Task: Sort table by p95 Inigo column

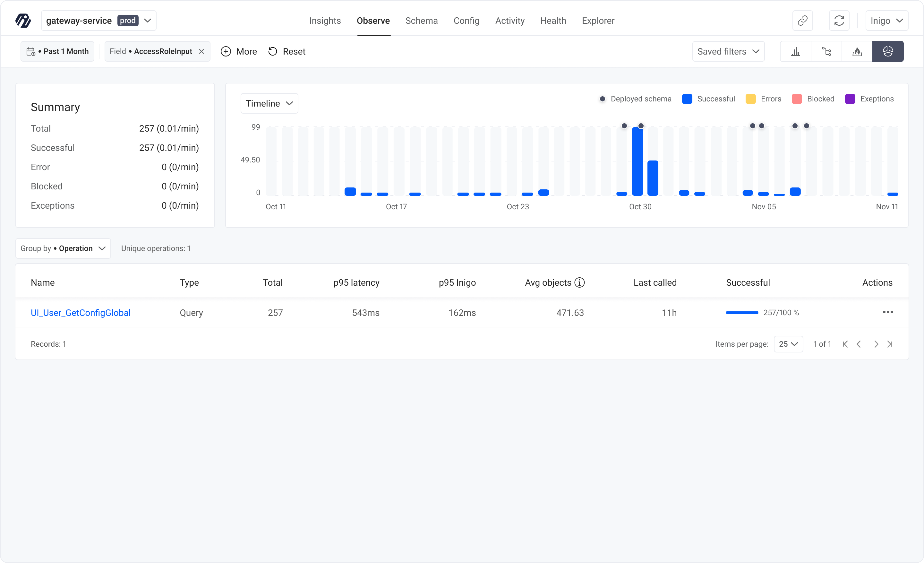Action: click(457, 282)
